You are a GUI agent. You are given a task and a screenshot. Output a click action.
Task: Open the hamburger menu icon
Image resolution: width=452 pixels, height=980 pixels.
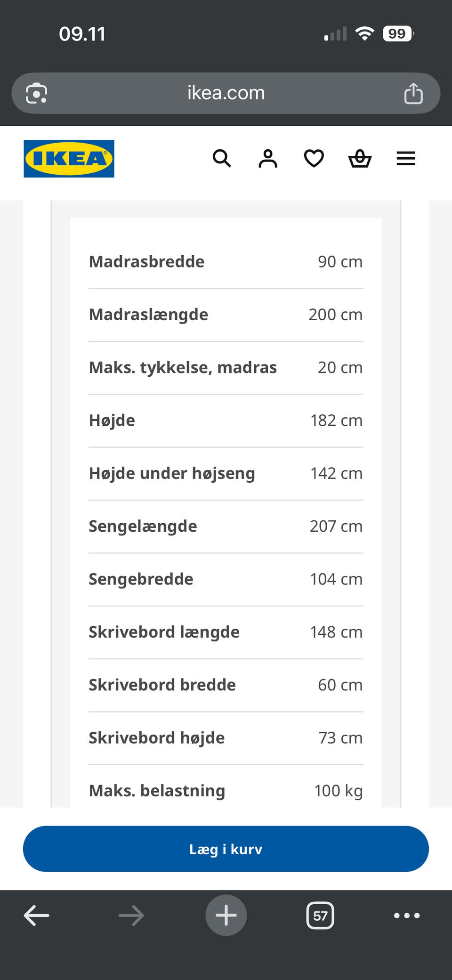click(406, 159)
